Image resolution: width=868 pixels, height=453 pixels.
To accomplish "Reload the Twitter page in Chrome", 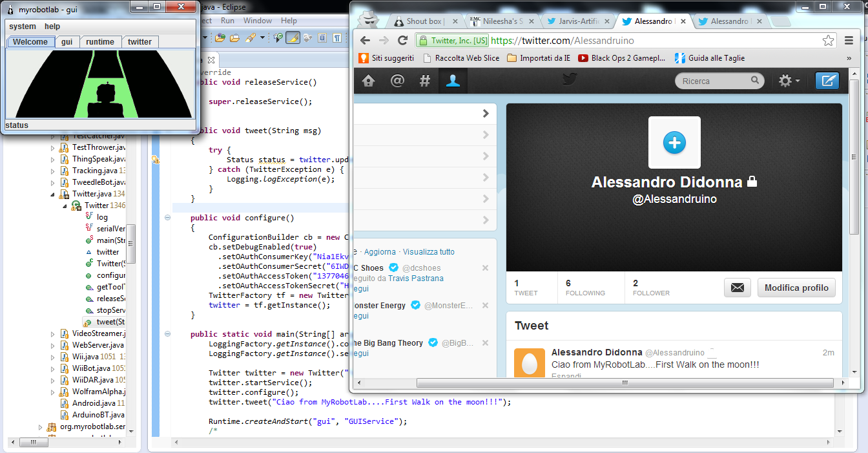I will point(402,40).
